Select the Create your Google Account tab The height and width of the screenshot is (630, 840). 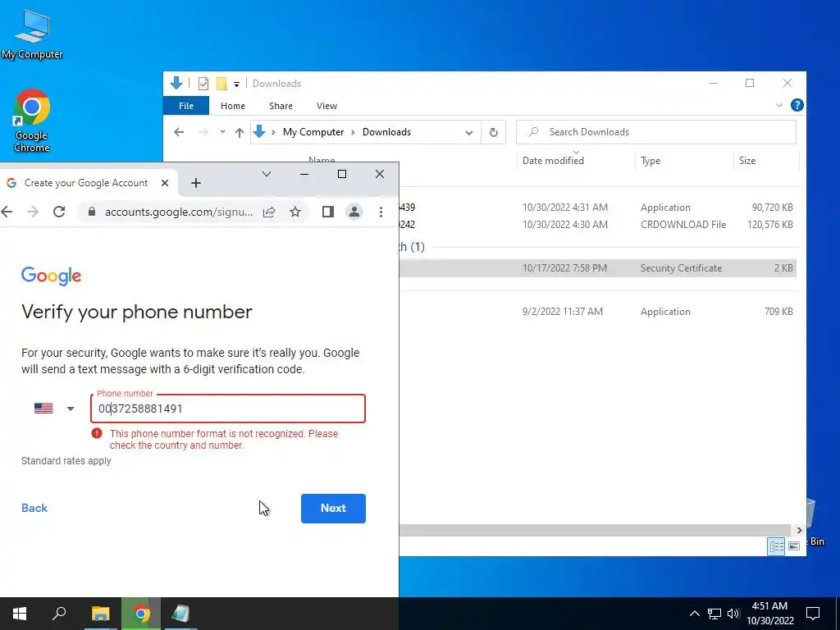point(85,183)
